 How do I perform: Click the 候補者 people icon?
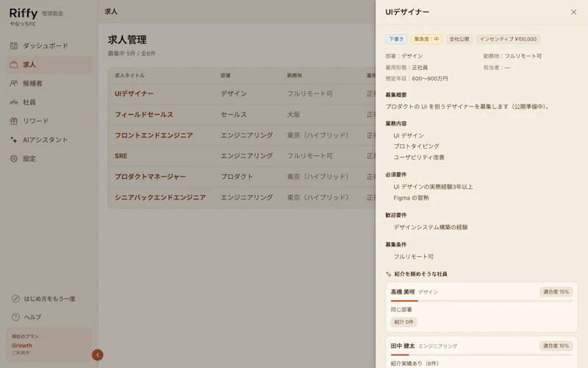[x=14, y=83]
